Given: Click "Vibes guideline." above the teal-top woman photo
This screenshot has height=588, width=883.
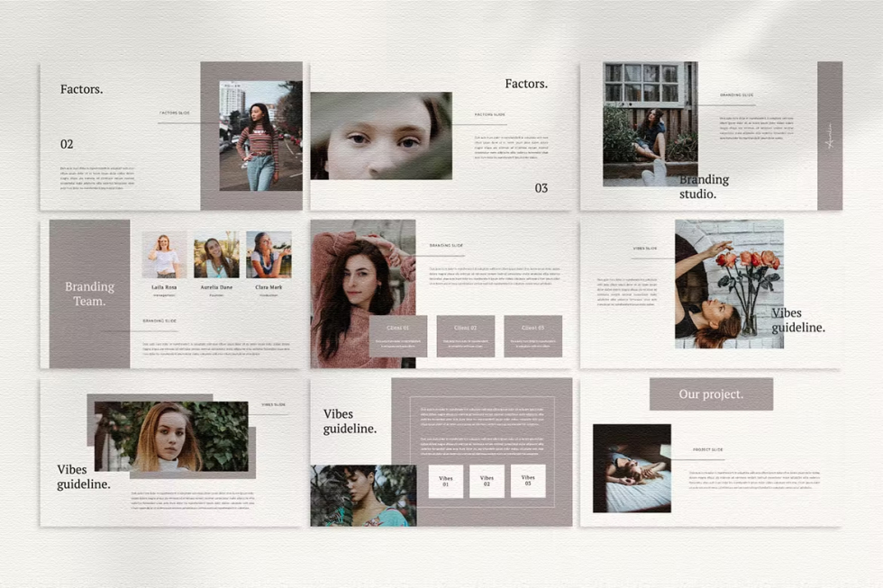Looking at the screenshot, I should coord(350,421).
